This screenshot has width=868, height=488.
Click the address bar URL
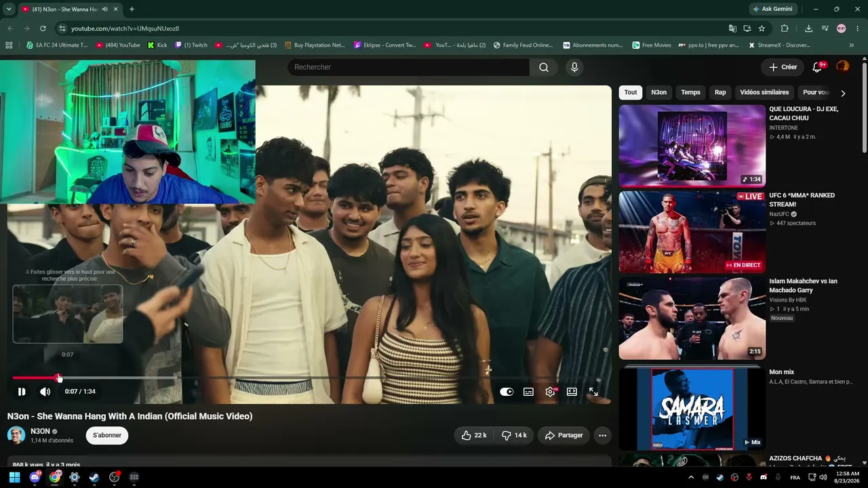(x=125, y=28)
